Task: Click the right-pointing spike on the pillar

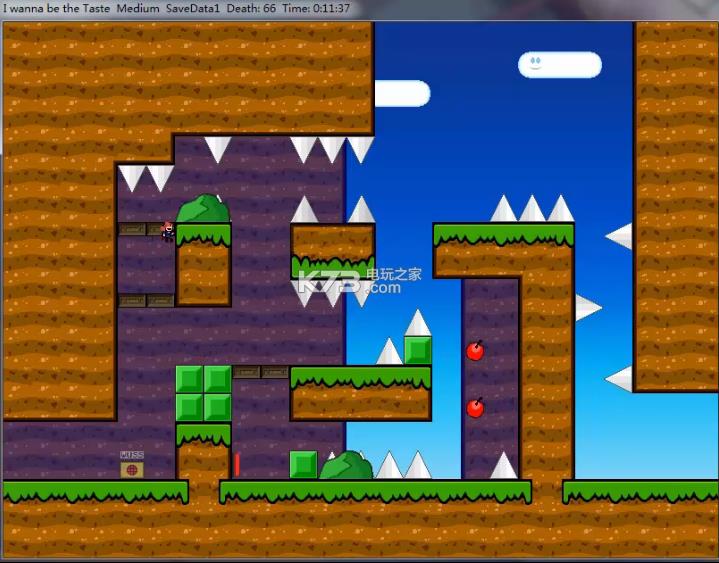Action: tap(587, 308)
